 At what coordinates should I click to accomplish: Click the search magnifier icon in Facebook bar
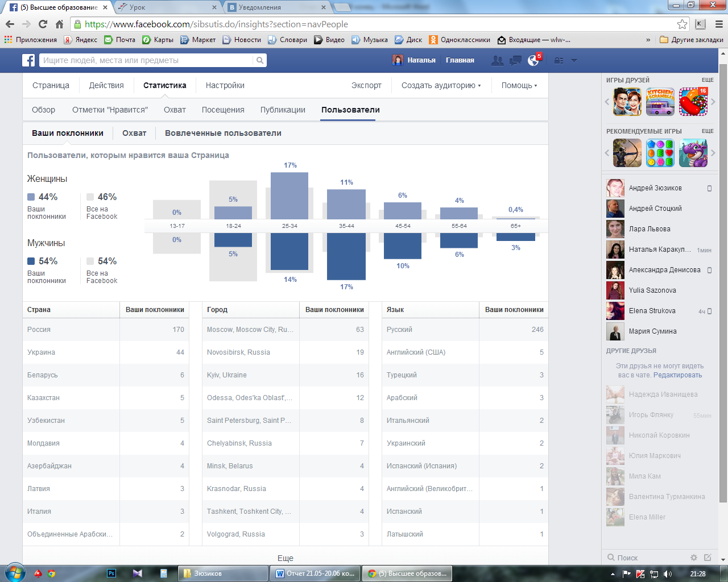tap(259, 60)
